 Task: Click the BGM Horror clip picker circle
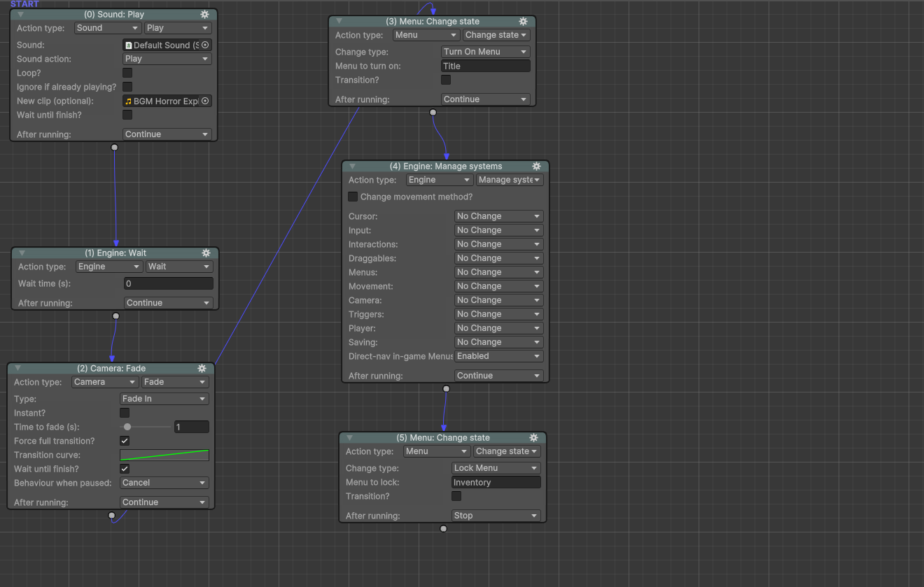[x=205, y=101]
